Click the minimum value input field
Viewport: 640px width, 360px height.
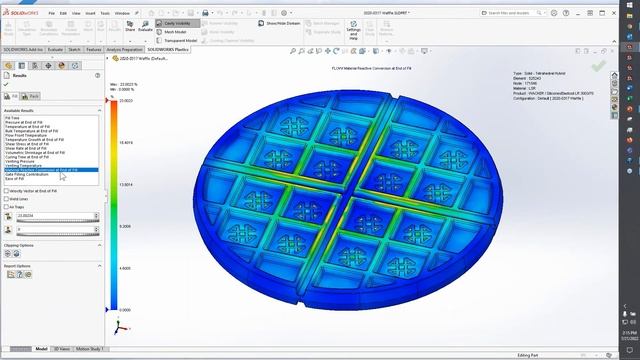coord(55,229)
